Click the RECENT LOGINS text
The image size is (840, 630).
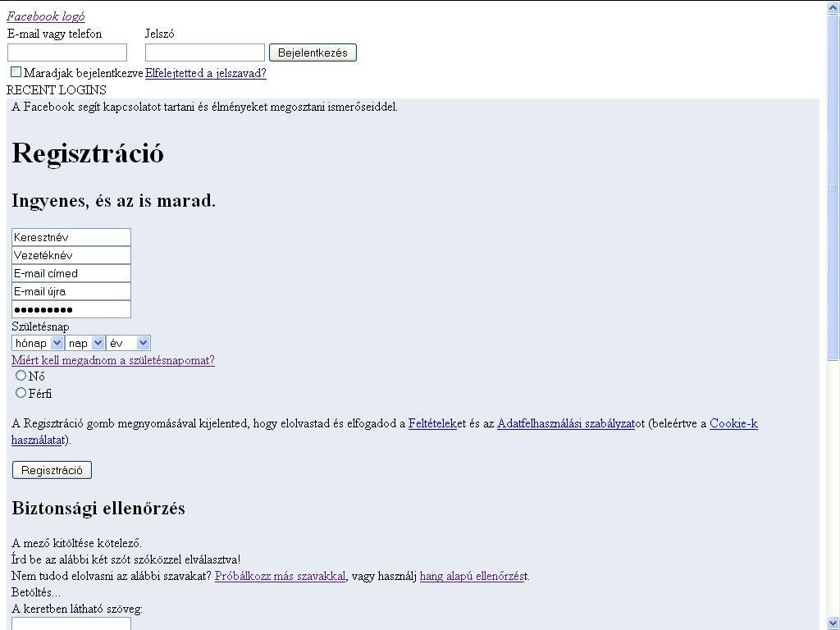pos(57,90)
